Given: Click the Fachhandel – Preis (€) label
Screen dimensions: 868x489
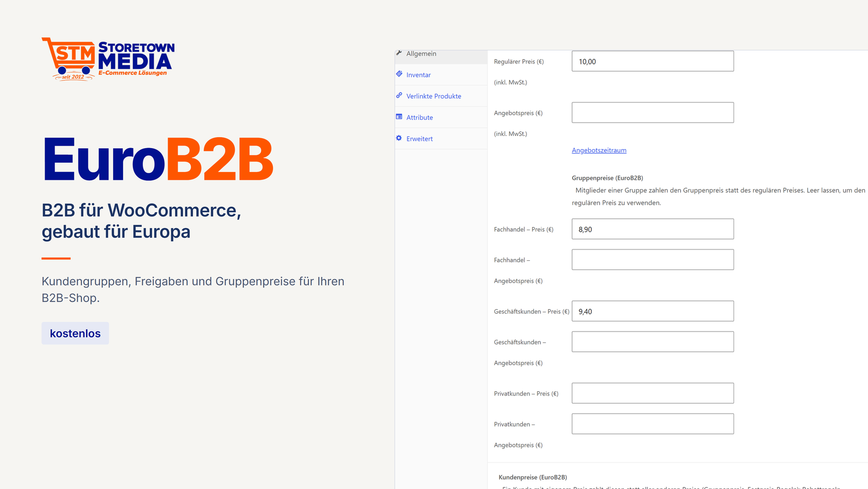Looking at the screenshot, I should [x=523, y=229].
